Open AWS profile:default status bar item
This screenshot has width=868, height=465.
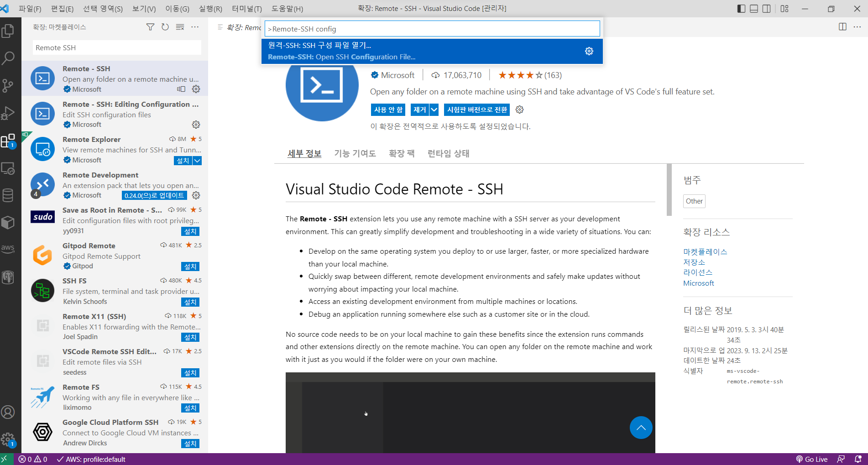[91, 459]
